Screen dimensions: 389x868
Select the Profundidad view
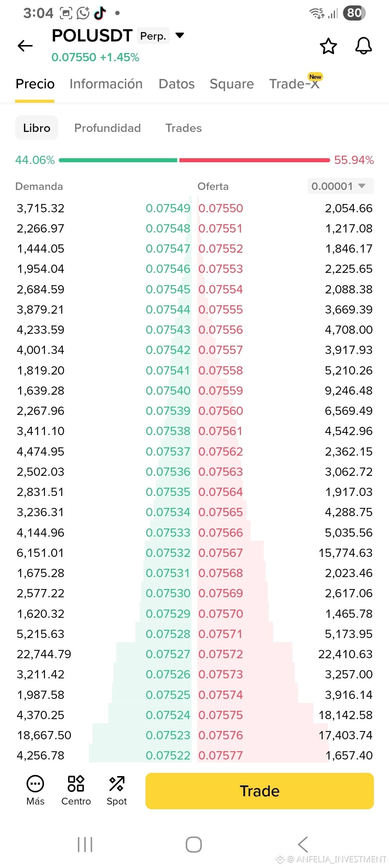point(107,128)
